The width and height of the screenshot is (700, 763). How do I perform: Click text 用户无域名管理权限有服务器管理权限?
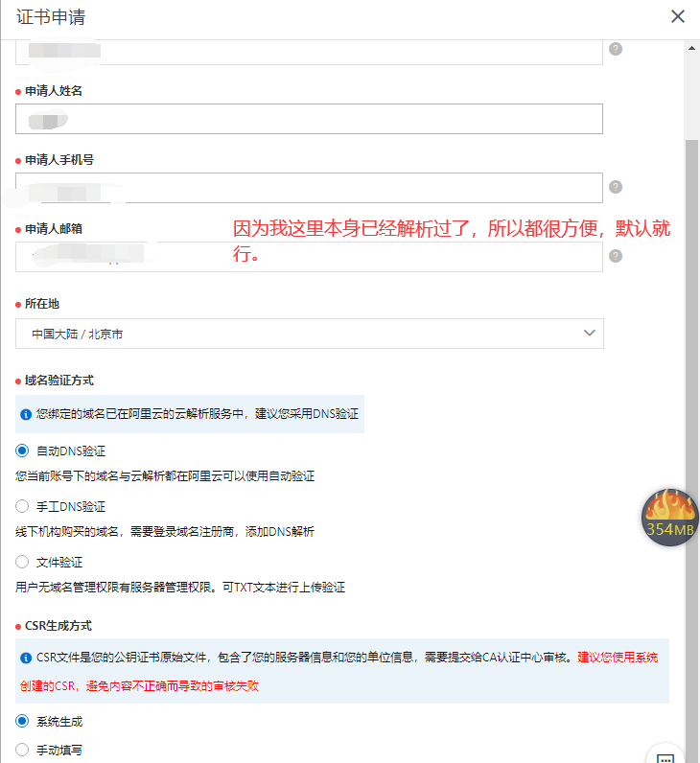click(113, 588)
